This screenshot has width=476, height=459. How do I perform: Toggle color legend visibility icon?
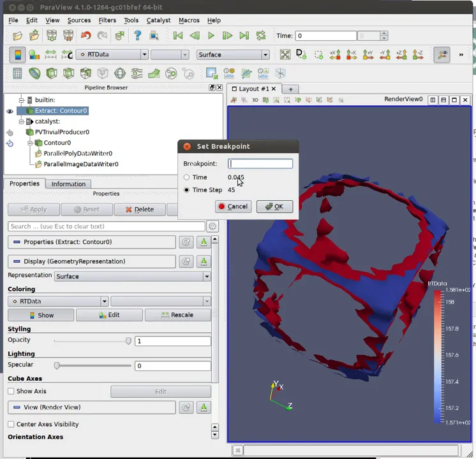point(17,55)
